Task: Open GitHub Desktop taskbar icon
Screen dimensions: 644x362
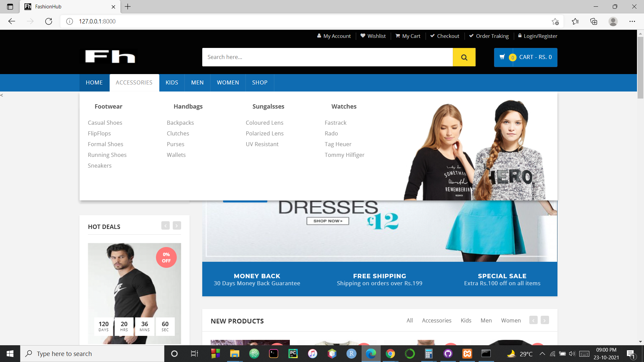Action: point(448,354)
